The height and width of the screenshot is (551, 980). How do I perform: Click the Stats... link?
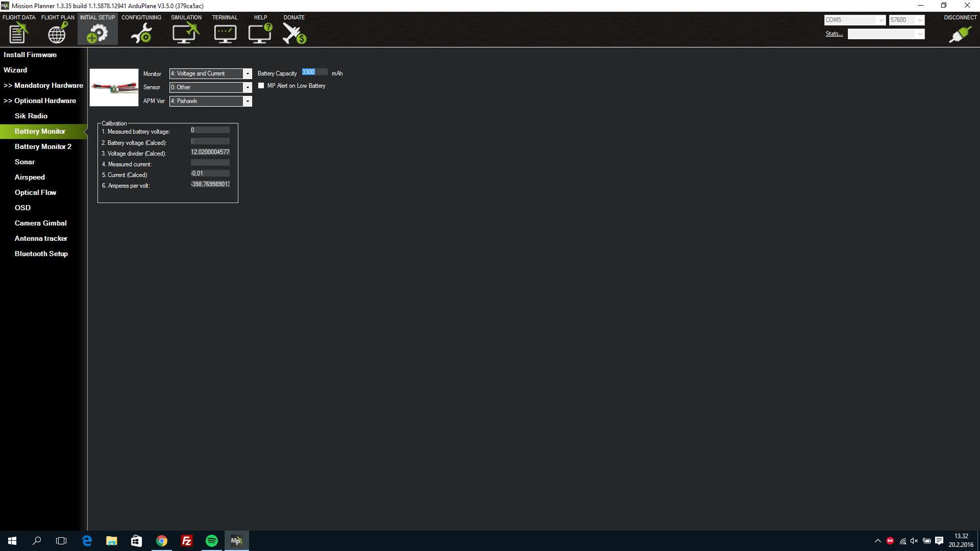coord(834,34)
